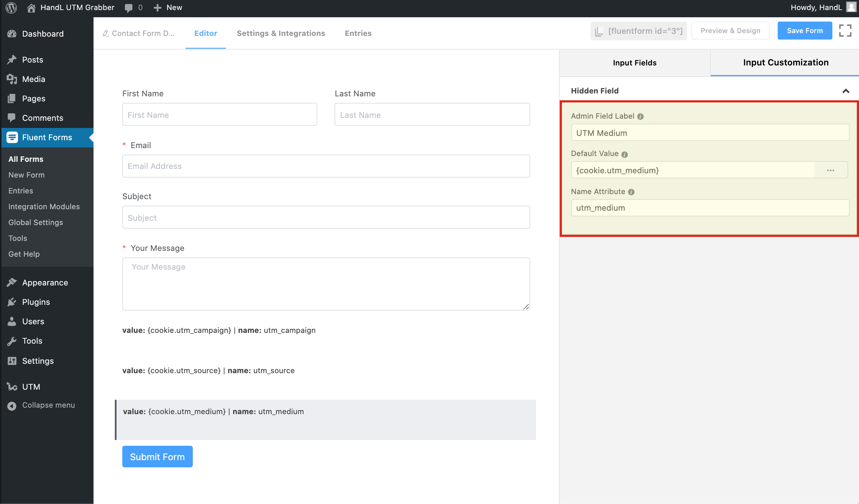Click Admin Field Label info icon
Viewport: 859px width, 504px height.
pos(640,116)
